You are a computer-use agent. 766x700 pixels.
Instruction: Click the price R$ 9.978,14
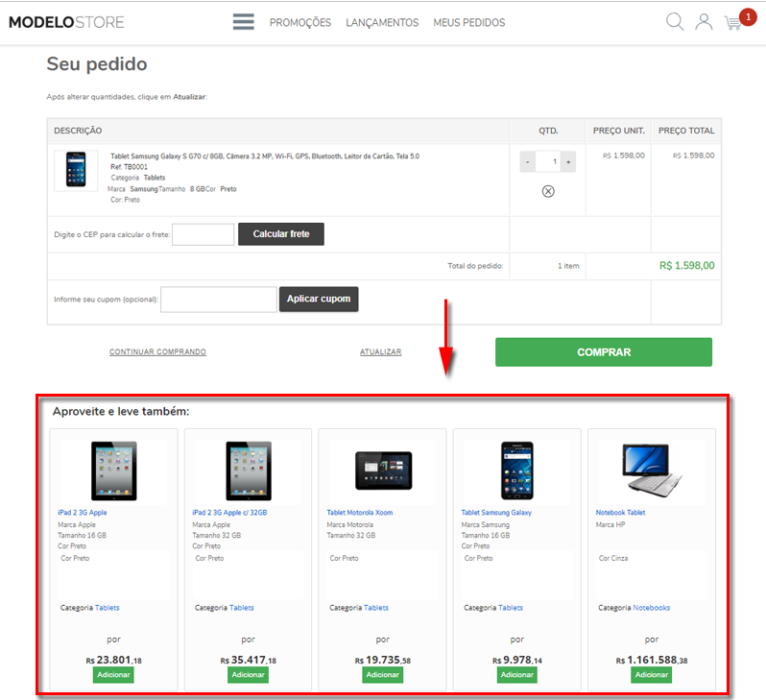pyautogui.click(x=516, y=660)
